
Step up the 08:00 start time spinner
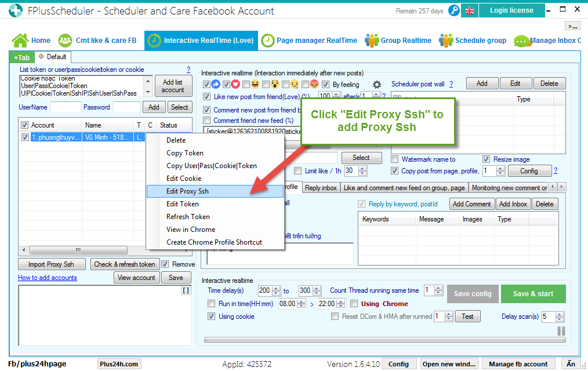[x=302, y=301]
